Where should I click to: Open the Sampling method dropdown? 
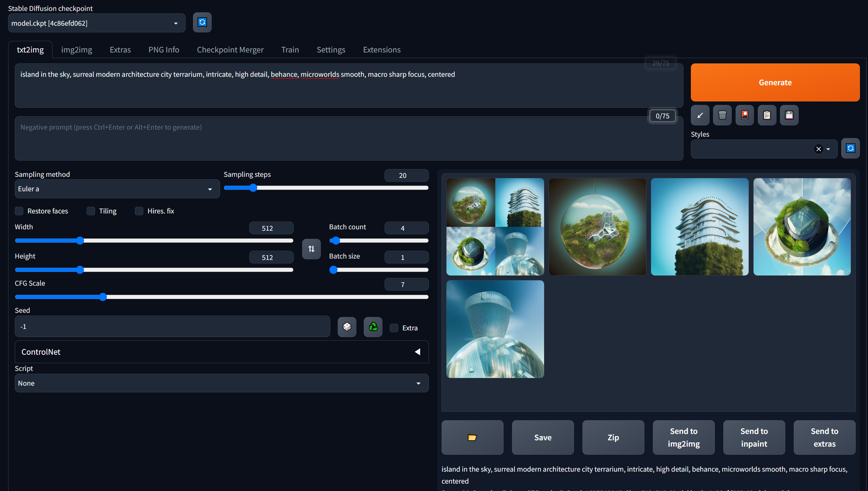(x=117, y=189)
